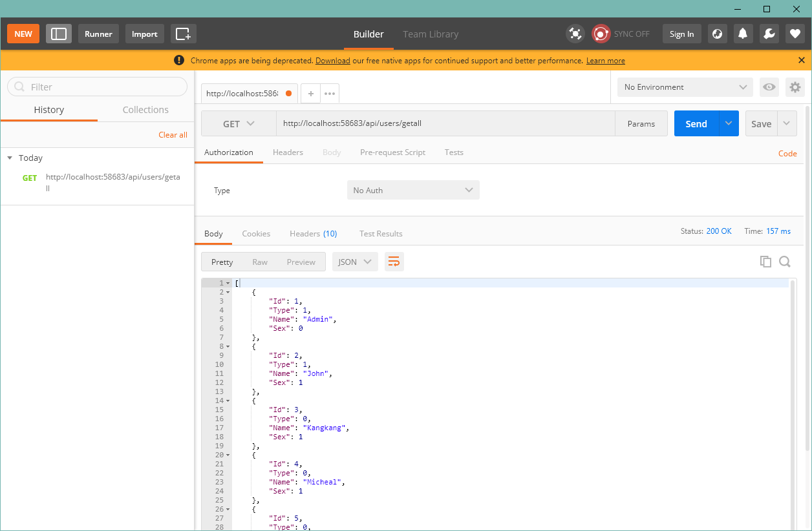Image resolution: width=812 pixels, height=531 pixels.
Task: Select the Tests tab
Action: click(x=454, y=152)
